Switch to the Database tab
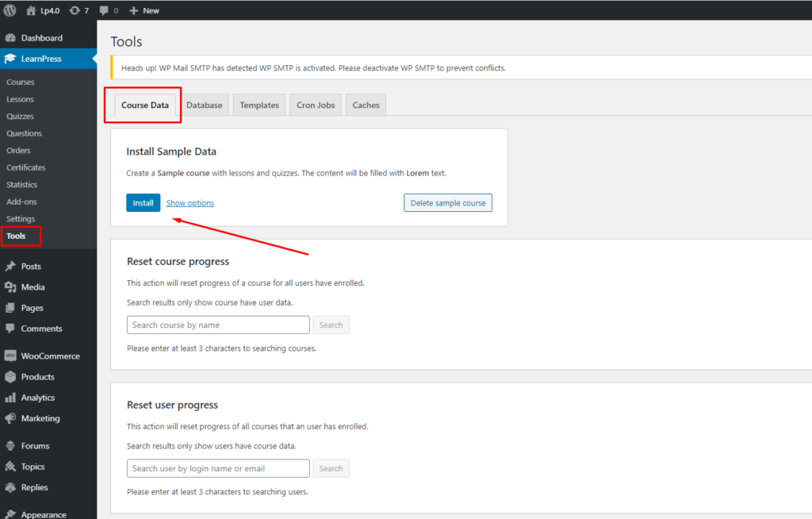812x519 pixels. 205,106
